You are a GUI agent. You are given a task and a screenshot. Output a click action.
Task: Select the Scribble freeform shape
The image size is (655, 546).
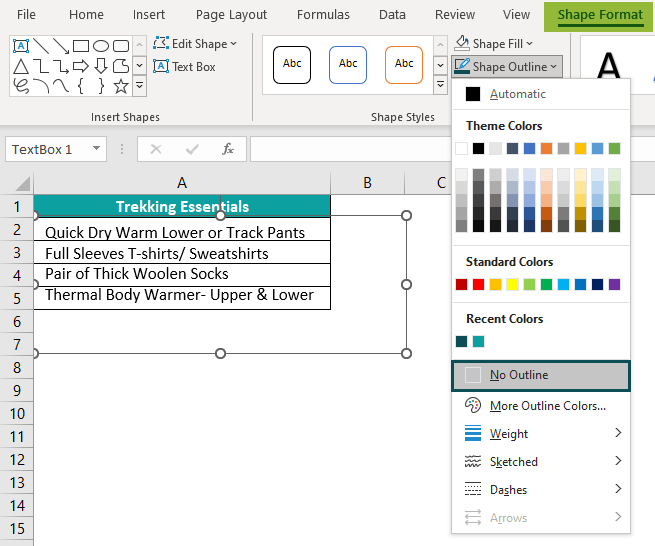coord(21,86)
